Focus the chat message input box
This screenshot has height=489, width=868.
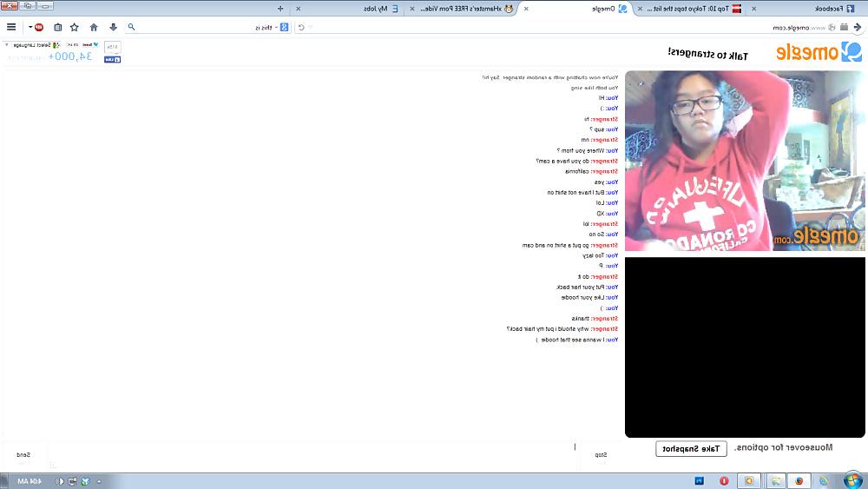(x=312, y=455)
